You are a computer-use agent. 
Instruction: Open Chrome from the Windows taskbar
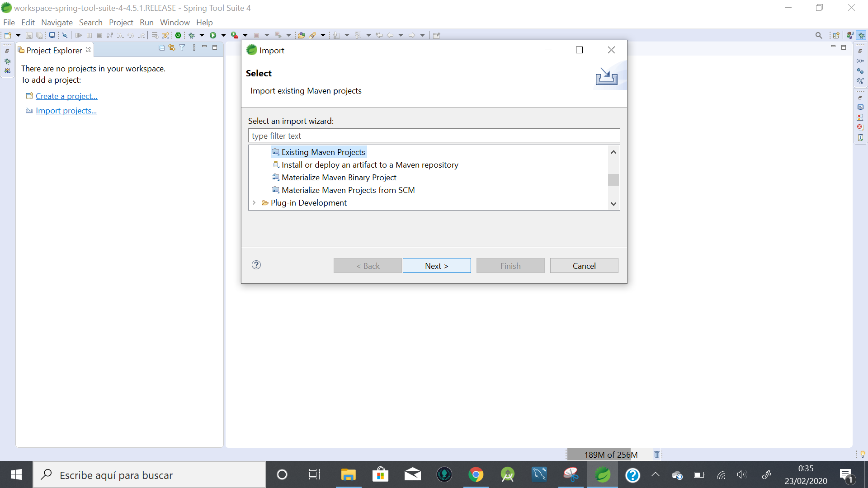(476, 475)
